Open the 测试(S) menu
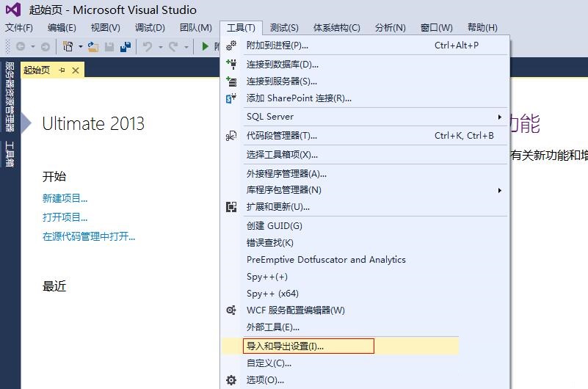The height and width of the screenshot is (389, 588). coord(284,28)
